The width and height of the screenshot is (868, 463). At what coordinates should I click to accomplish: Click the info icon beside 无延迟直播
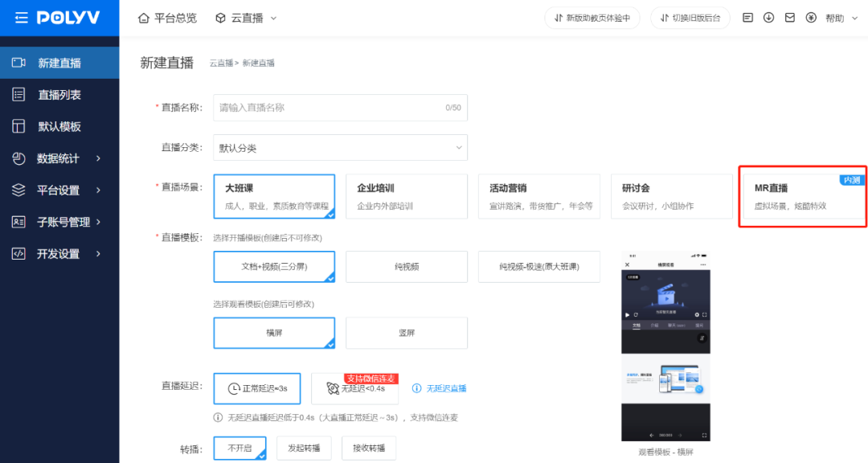416,388
